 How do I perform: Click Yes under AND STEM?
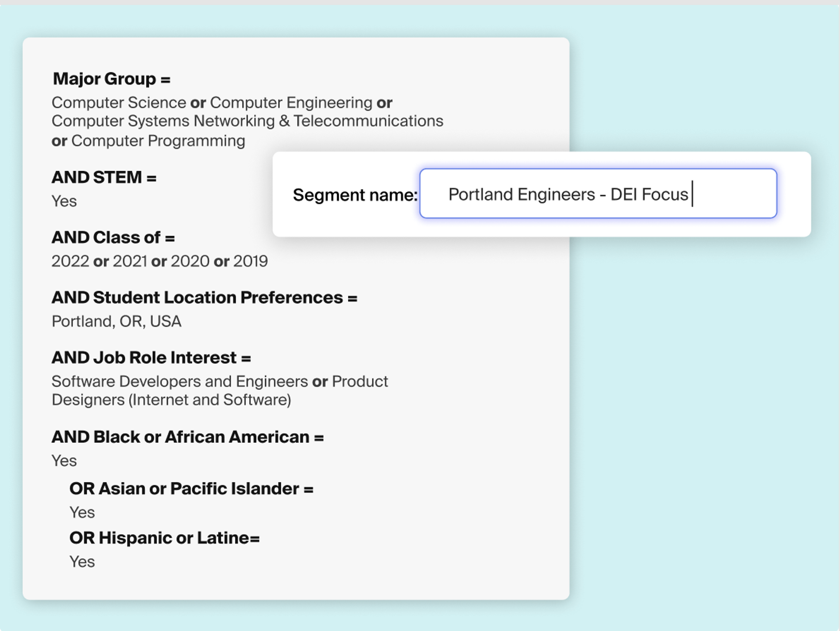[64, 201]
